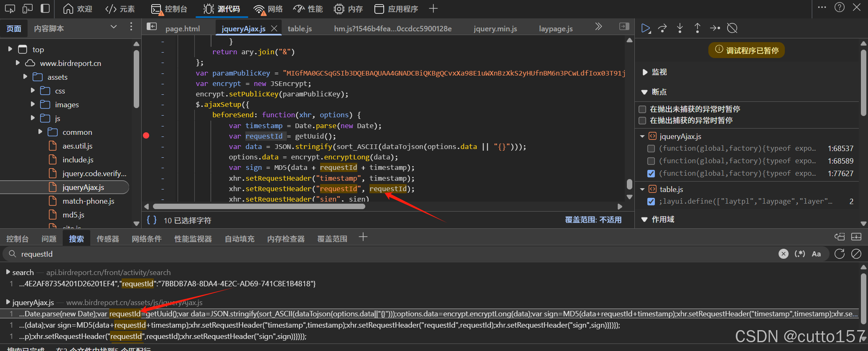Screen dimensions: 868x351
Task: Collapse the 作用域 scope section
Action: click(x=644, y=220)
